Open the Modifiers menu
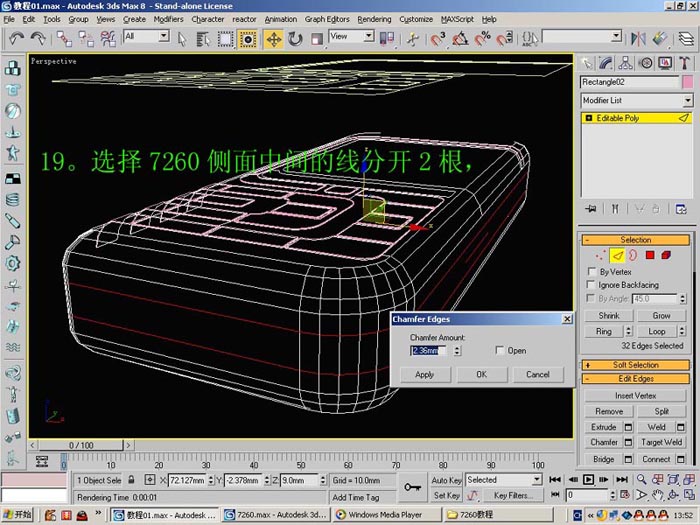 click(x=168, y=19)
